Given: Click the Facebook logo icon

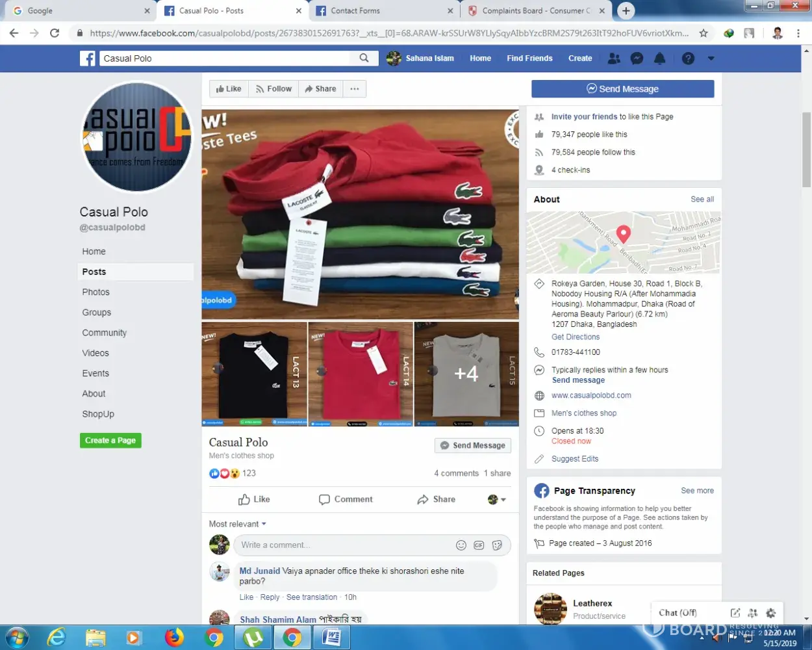Looking at the screenshot, I should (88, 58).
